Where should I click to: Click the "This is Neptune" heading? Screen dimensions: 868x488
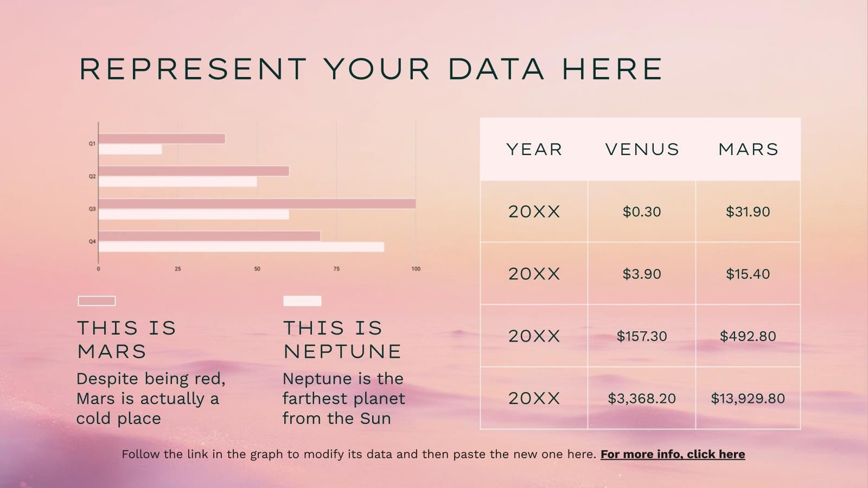click(342, 339)
